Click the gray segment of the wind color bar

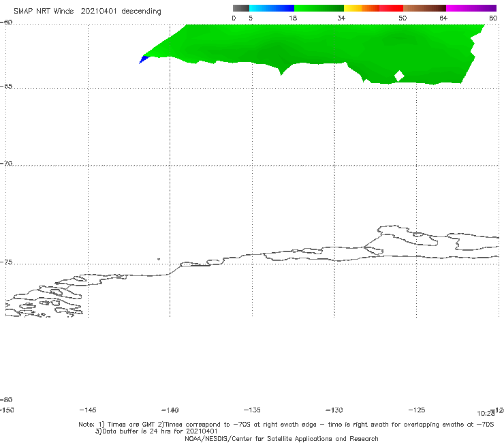(241, 8)
